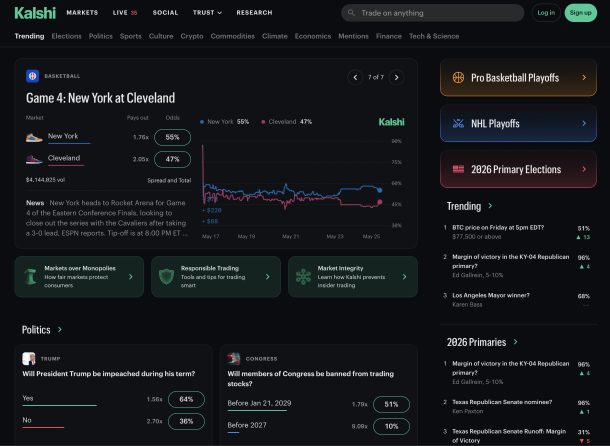Open Markets over Monopolies card arrow
610x446 pixels.
coord(131,276)
